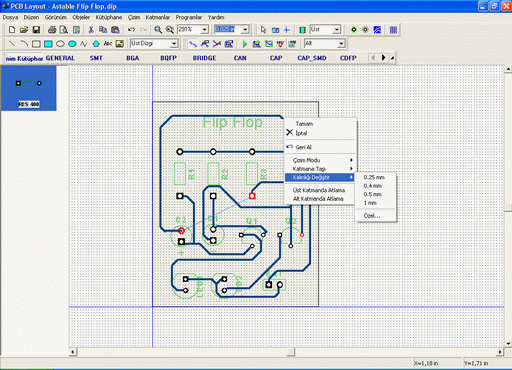Open the Alt layer dropdown

(x=341, y=44)
